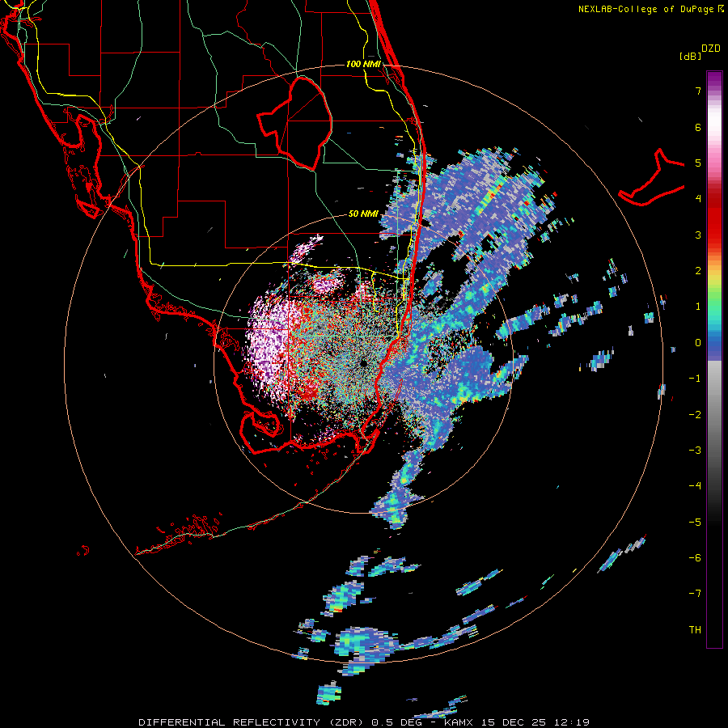Click the -4 value on the dB scale
Viewport: 728px width, 728px height.
click(695, 485)
